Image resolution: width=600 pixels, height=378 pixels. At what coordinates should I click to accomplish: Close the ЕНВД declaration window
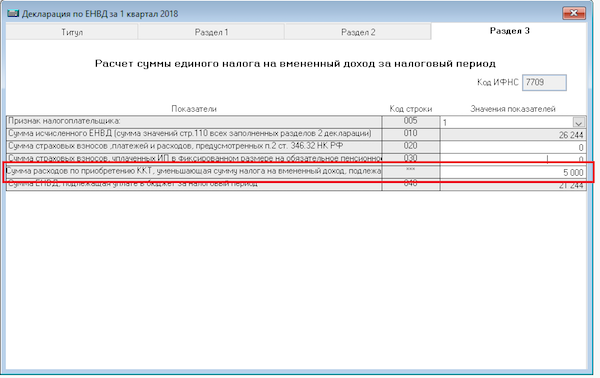574,13
